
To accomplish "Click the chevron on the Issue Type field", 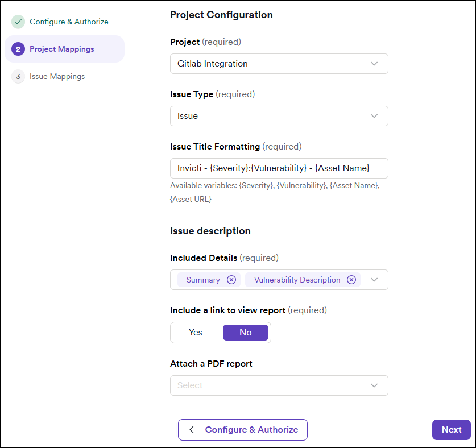I will [x=374, y=116].
